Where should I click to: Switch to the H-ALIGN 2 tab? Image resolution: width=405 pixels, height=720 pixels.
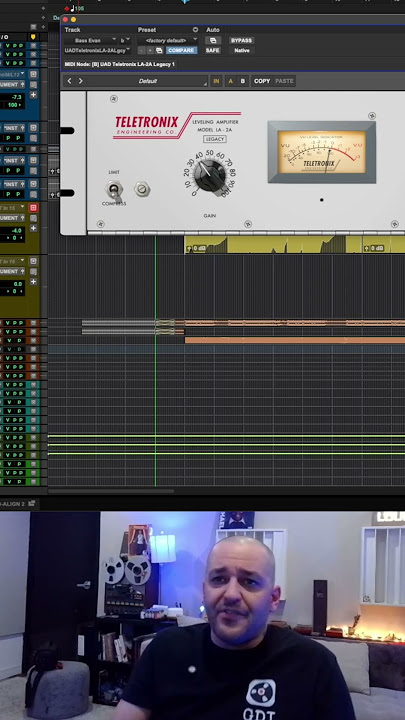click(12, 504)
